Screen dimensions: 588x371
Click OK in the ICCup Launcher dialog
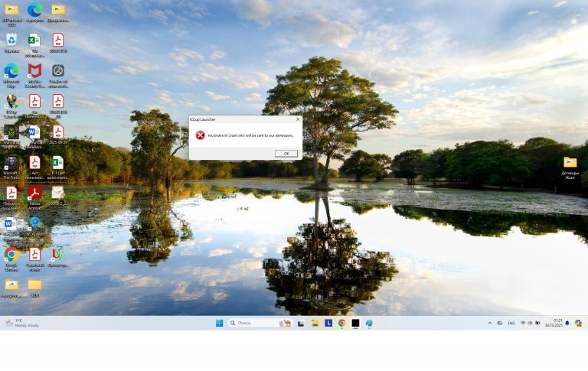tap(286, 154)
